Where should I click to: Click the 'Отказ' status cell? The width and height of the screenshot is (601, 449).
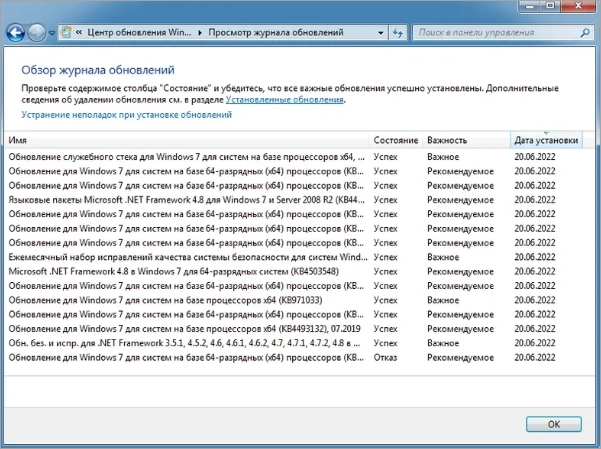pos(385,358)
